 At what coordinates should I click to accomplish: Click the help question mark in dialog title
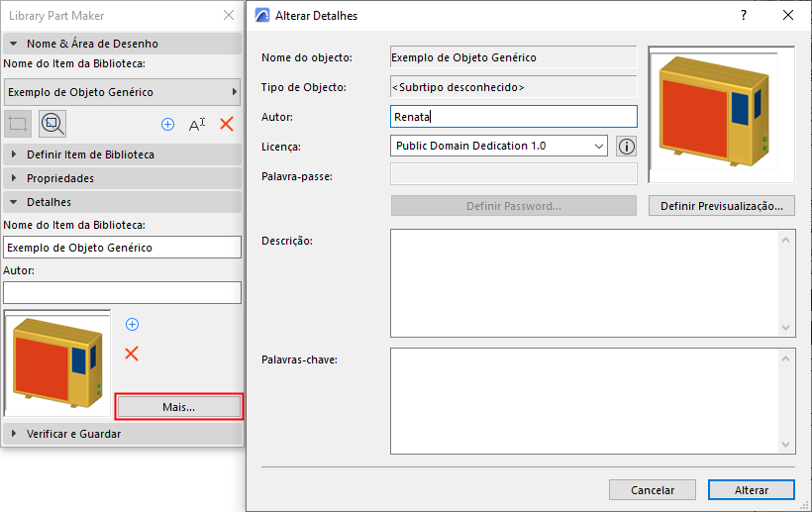pos(744,15)
